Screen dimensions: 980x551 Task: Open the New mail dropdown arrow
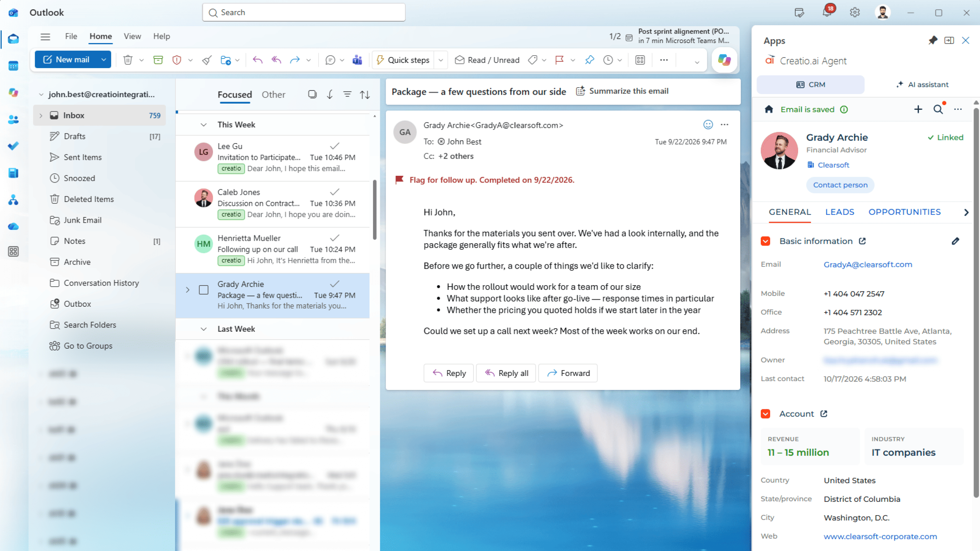click(103, 59)
